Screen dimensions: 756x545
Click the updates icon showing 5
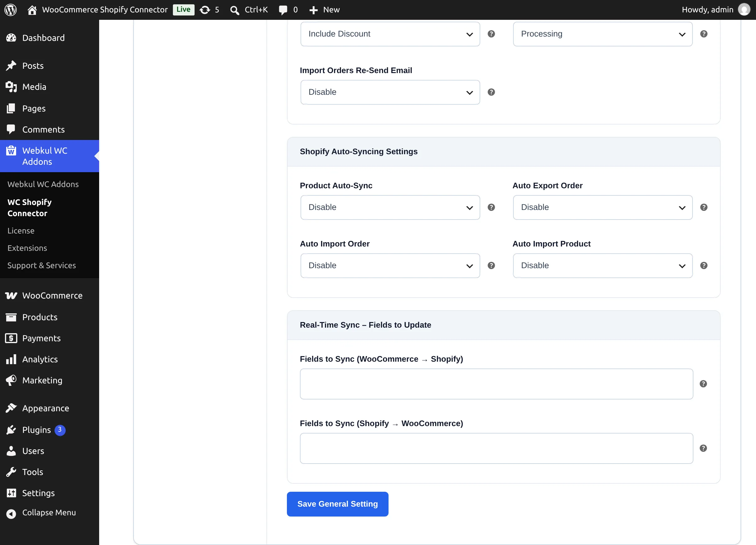pos(205,10)
